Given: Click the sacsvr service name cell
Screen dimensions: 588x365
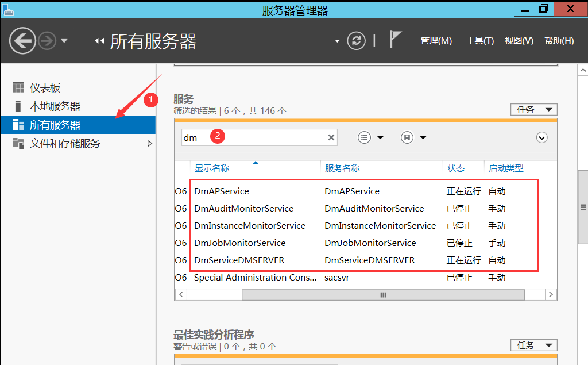Looking at the screenshot, I should click(336, 278).
